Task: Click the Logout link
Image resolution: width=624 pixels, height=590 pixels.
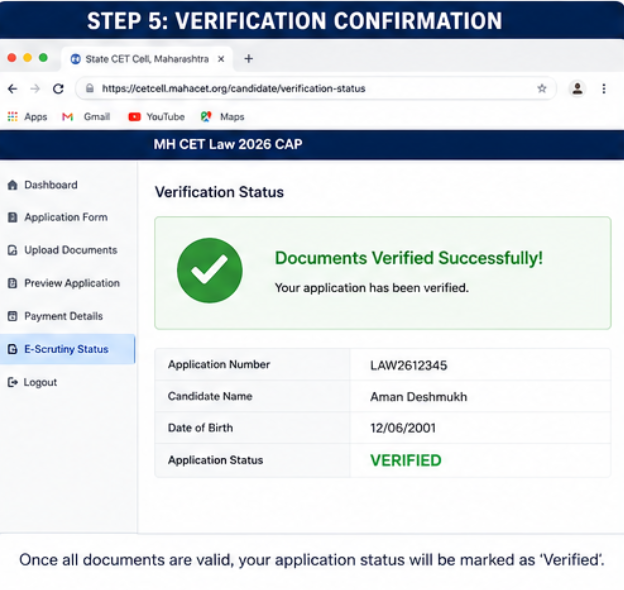Action: click(40, 382)
